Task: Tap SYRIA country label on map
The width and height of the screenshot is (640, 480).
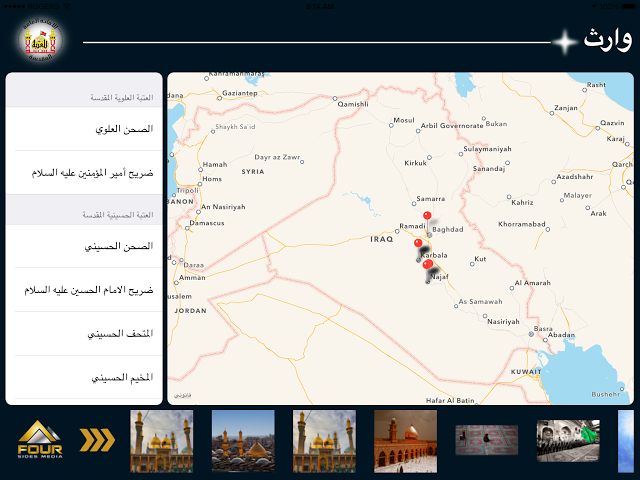Action: [253, 172]
